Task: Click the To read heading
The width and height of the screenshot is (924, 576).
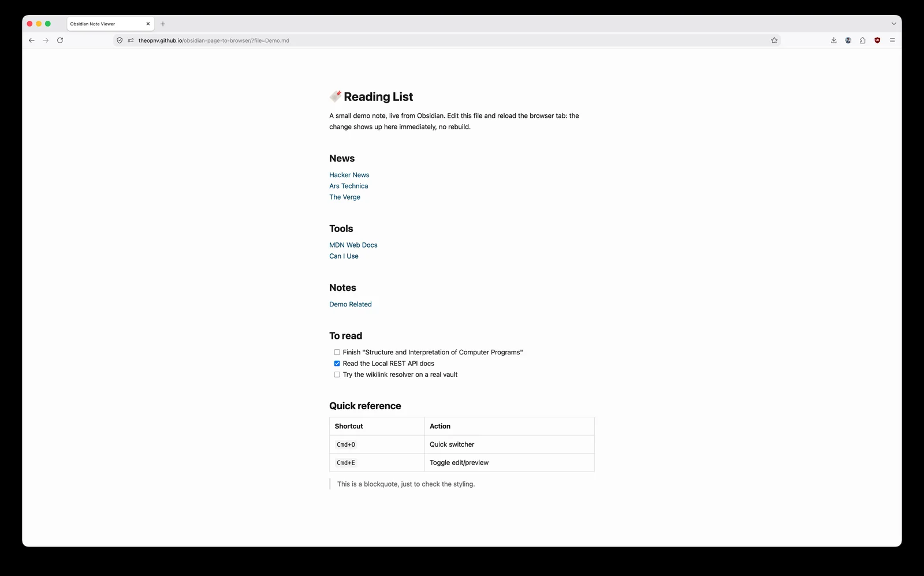Action: (346, 336)
